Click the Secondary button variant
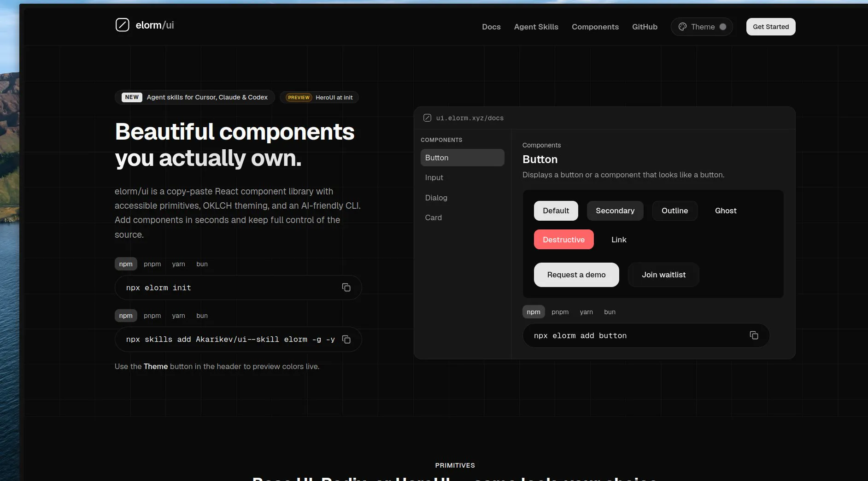The height and width of the screenshot is (481, 868). [x=615, y=211]
